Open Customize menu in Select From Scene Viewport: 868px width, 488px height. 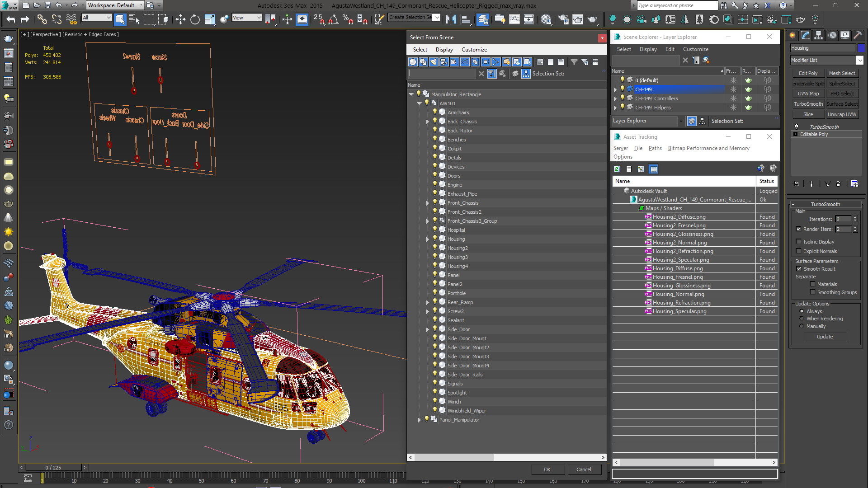(x=474, y=50)
